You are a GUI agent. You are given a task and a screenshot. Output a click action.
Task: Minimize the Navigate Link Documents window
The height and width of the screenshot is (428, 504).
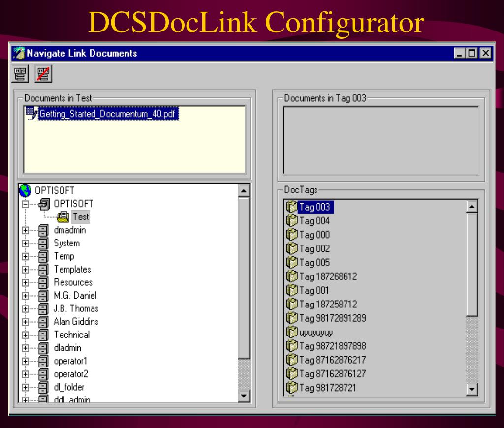point(460,53)
